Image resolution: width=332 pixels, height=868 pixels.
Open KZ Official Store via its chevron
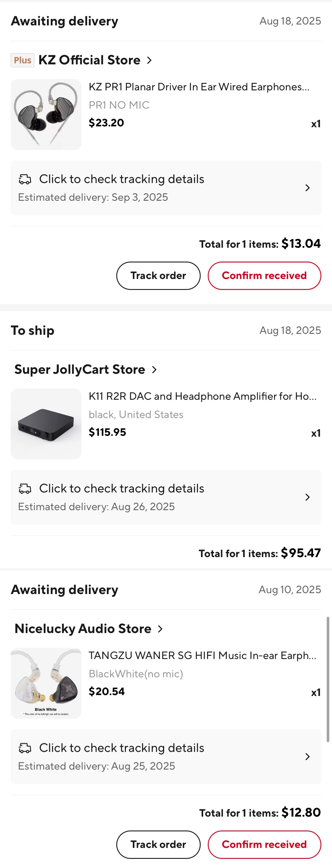(x=149, y=60)
